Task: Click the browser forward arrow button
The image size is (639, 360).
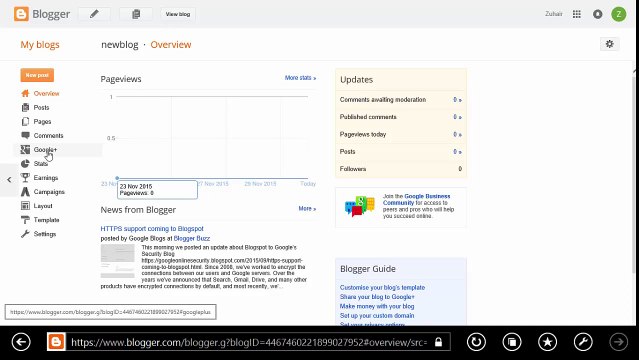Action: click(618, 342)
